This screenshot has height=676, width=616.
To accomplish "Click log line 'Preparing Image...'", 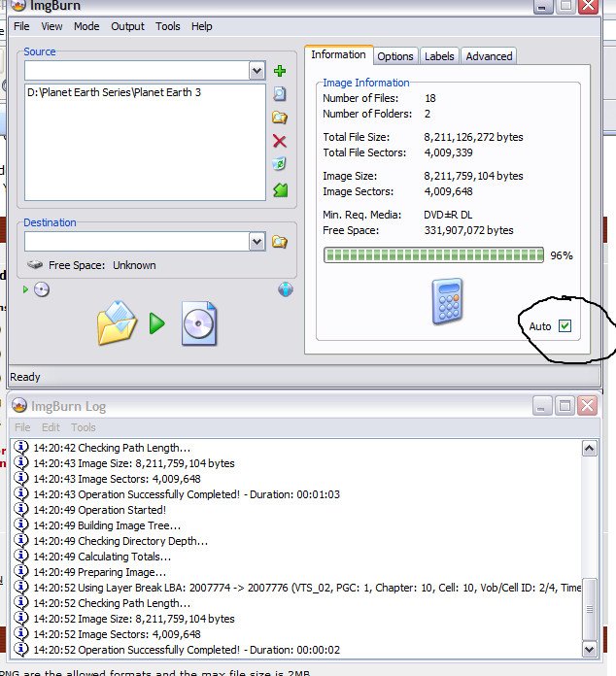I will click(x=100, y=572).
